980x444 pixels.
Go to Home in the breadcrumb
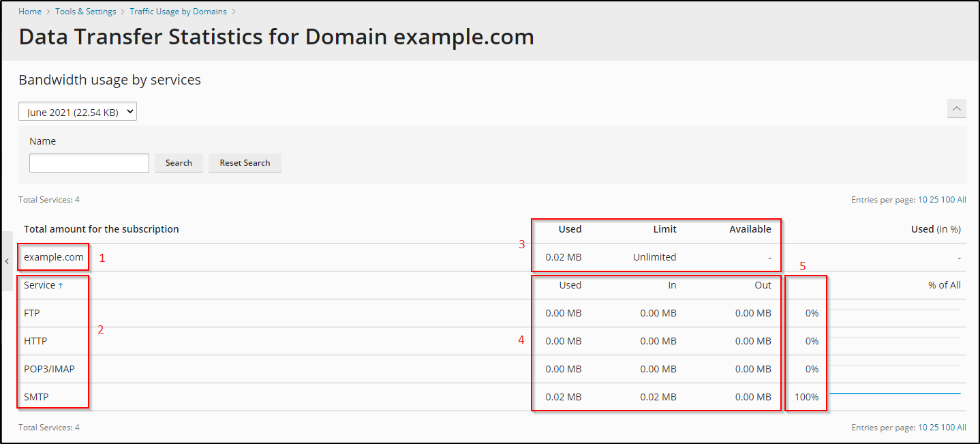pyautogui.click(x=30, y=12)
